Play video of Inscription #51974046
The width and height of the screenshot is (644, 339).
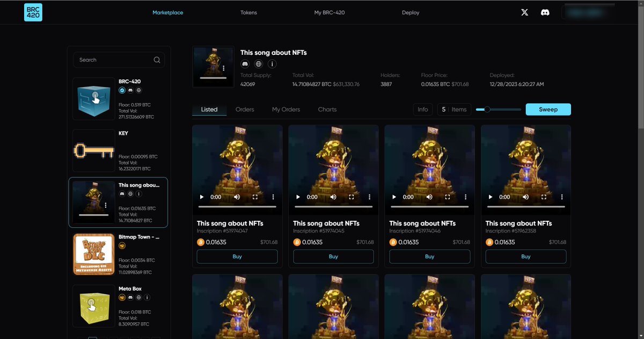click(394, 197)
